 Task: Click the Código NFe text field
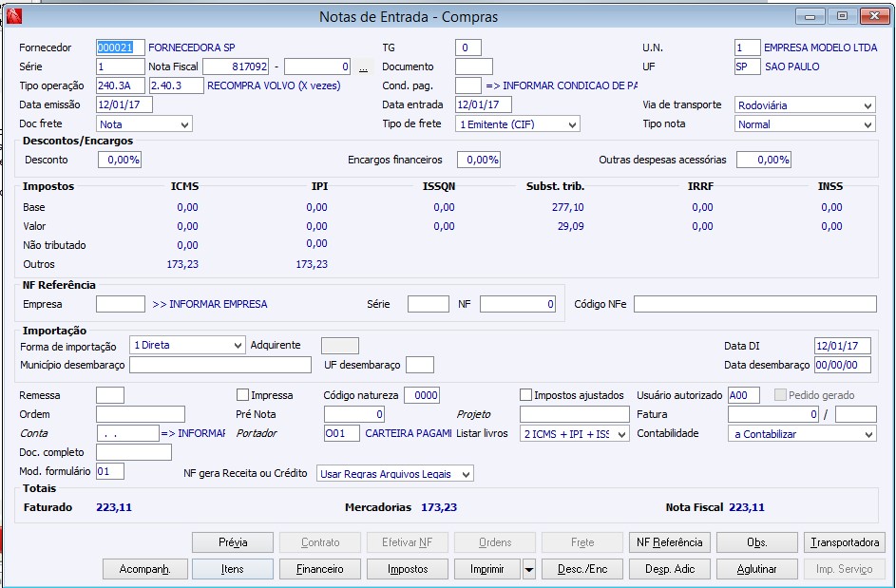[754, 304]
